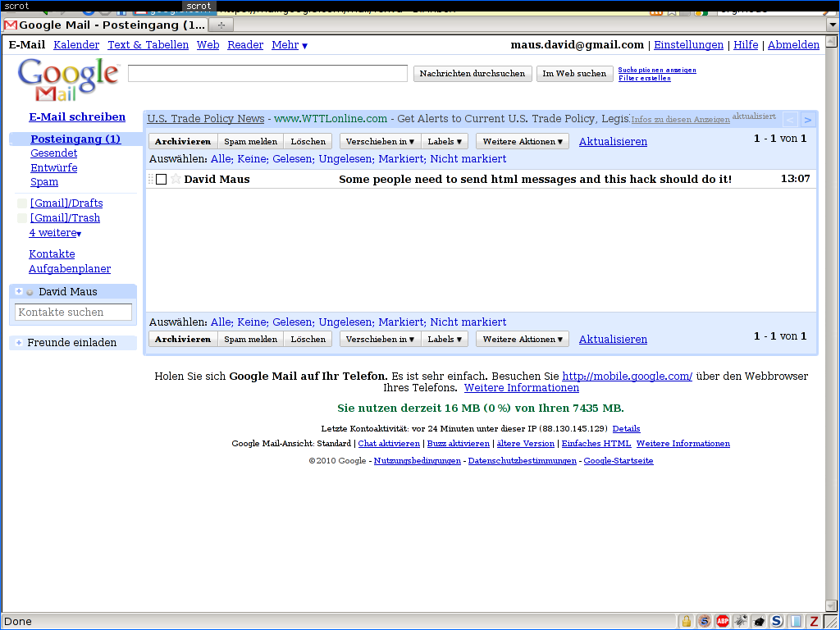Open the NoScript icon in status bar

(705, 622)
